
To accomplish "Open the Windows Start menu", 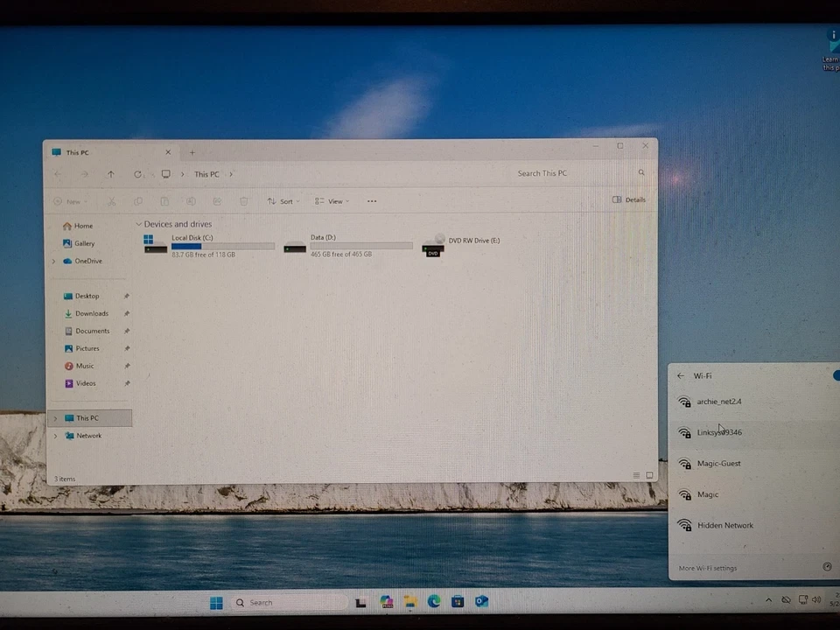I will click(216, 603).
